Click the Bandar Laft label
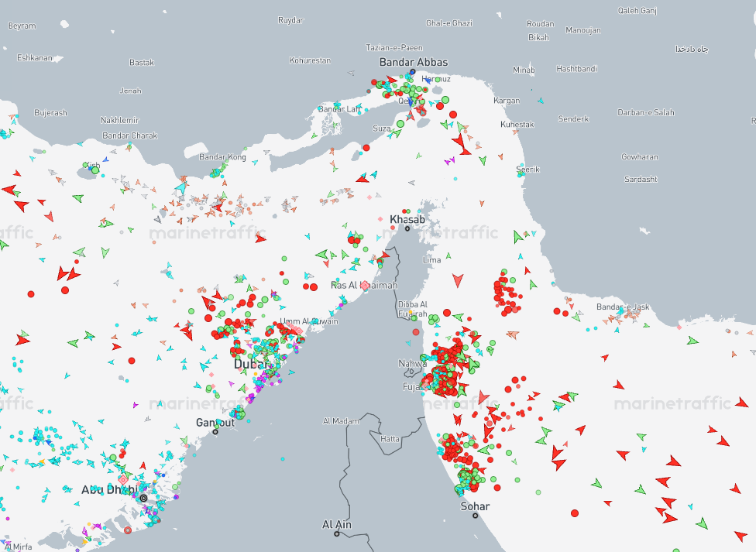Viewport: 756px width, 552px height. click(339, 109)
